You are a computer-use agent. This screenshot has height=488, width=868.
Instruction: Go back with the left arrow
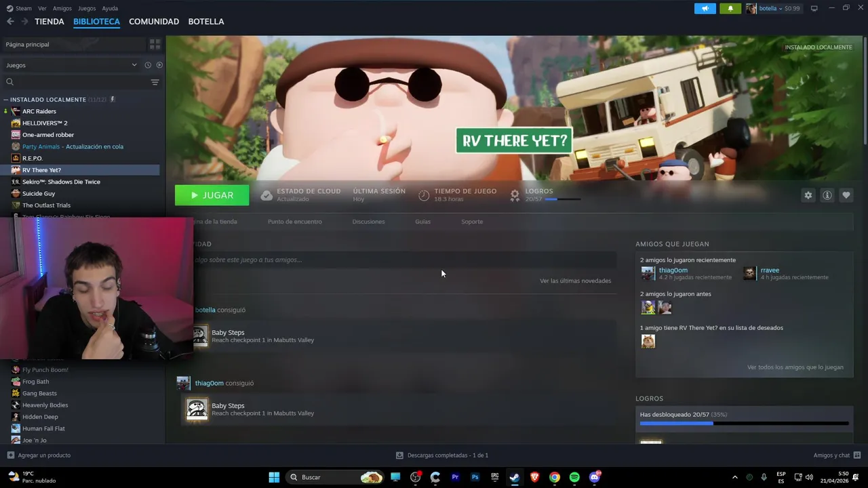coord(10,22)
